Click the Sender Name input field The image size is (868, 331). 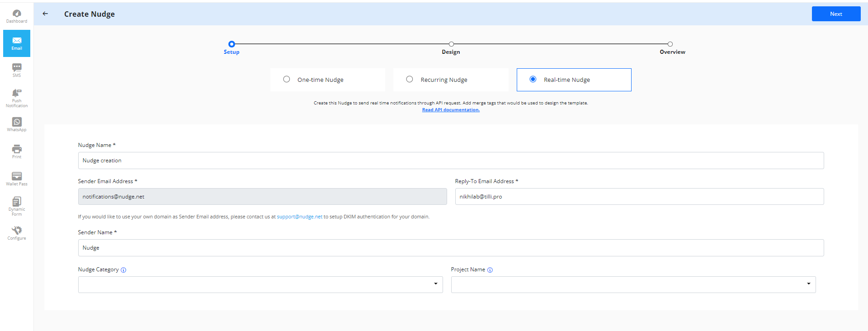point(451,248)
